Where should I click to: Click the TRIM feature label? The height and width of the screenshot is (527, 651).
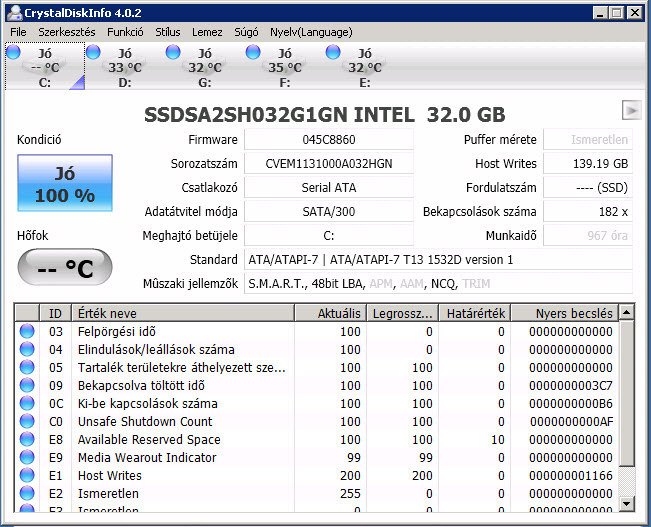tap(476, 284)
